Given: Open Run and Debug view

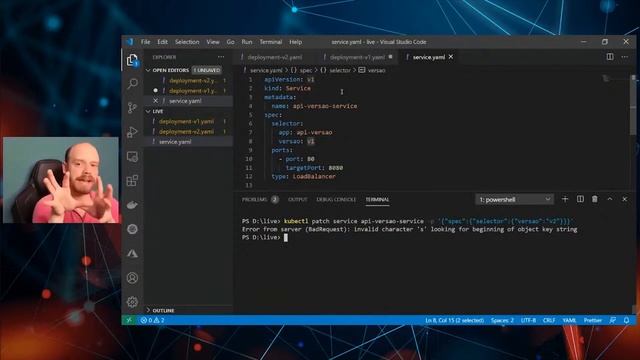Looking at the screenshot, I should (x=132, y=132).
